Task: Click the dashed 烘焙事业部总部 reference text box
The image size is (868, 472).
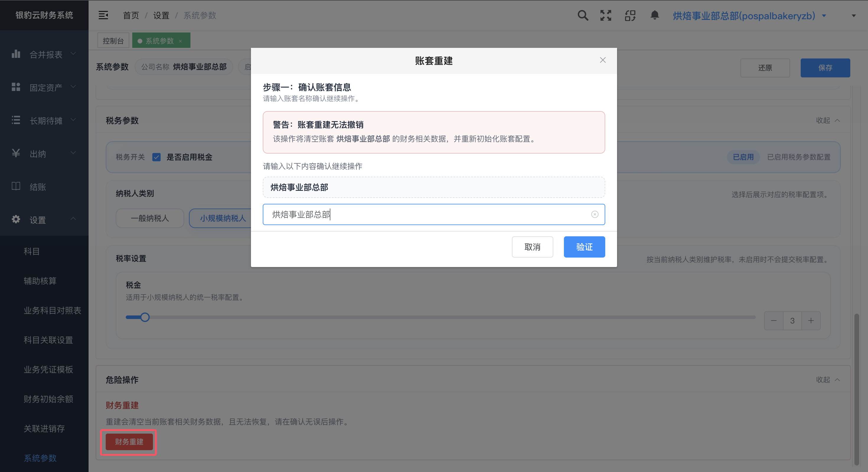Action: coord(434,187)
